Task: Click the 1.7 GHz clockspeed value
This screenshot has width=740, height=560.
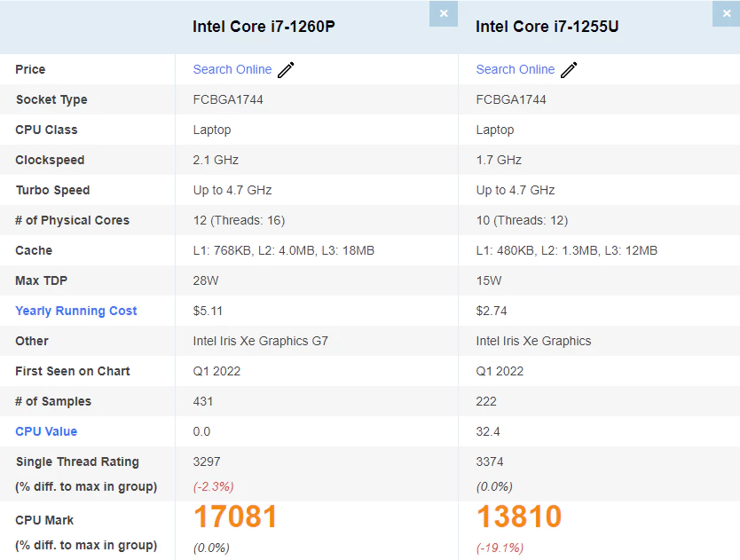Action: pyautogui.click(x=499, y=160)
